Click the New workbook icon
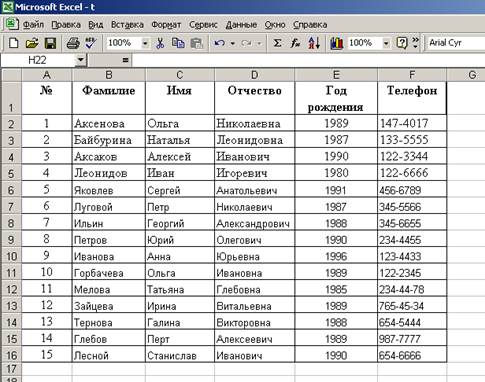This screenshot has width=485, height=382. click(x=13, y=43)
